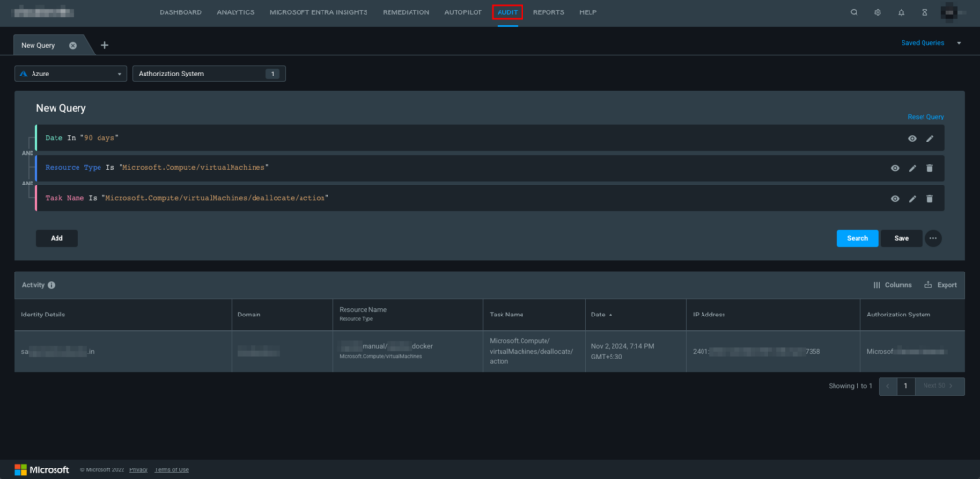
Task: Open Microsoft Entra Insights menu
Action: (x=318, y=12)
